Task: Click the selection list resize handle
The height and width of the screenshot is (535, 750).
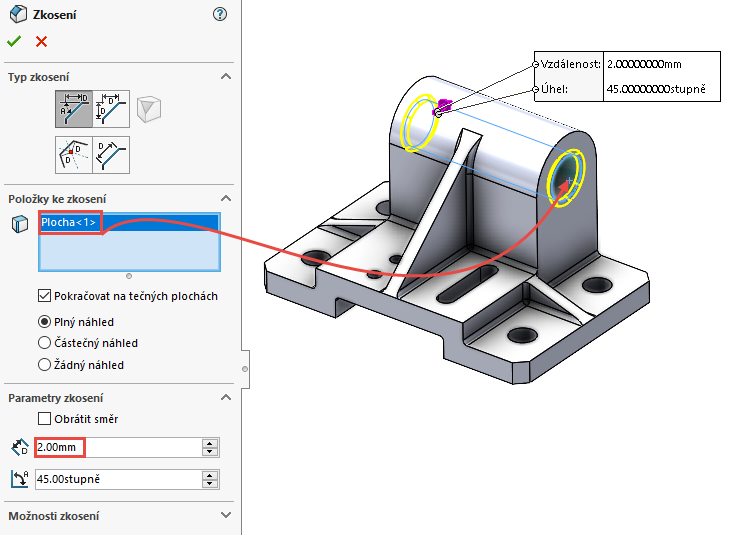Action: pyautogui.click(x=129, y=276)
